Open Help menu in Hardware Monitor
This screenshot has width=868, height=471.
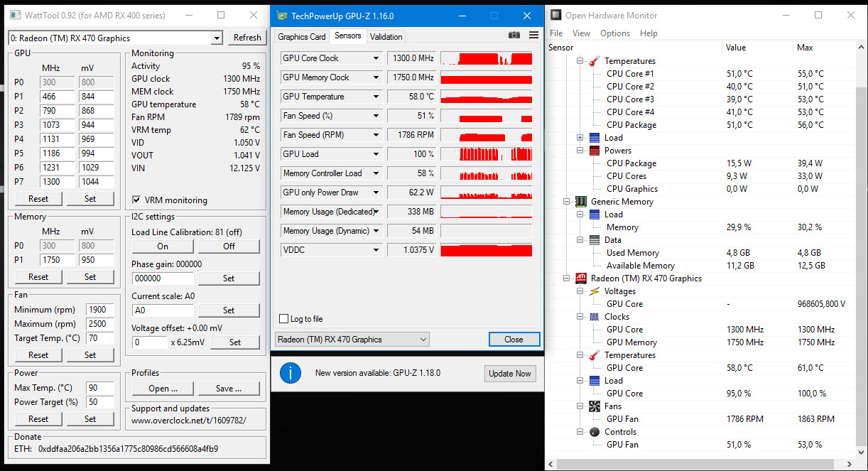pos(649,33)
